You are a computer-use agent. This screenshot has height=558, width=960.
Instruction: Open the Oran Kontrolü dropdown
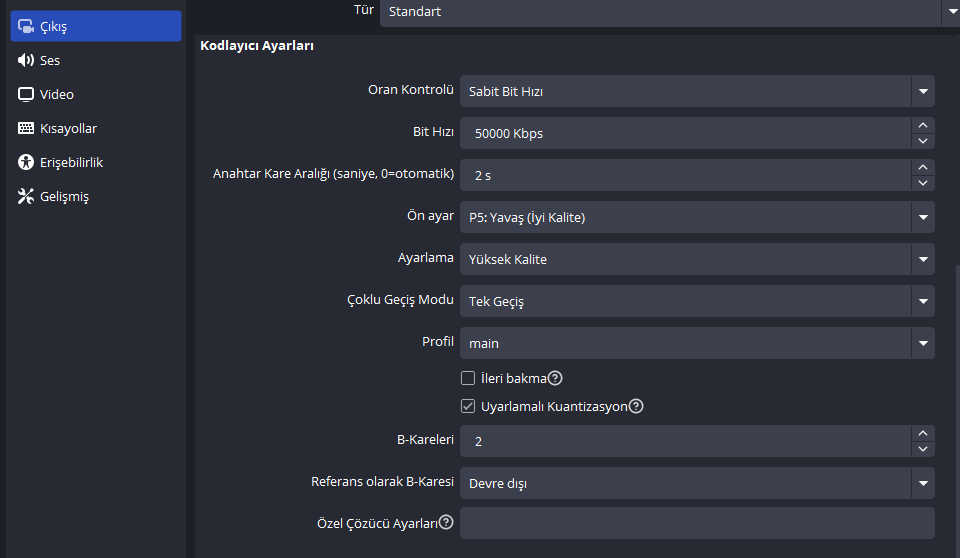(x=922, y=91)
